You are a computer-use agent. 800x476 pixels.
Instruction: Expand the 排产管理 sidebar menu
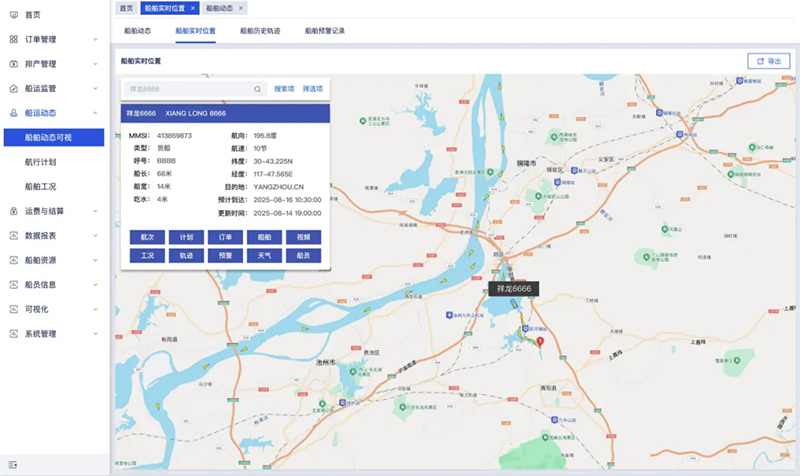[95, 64]
